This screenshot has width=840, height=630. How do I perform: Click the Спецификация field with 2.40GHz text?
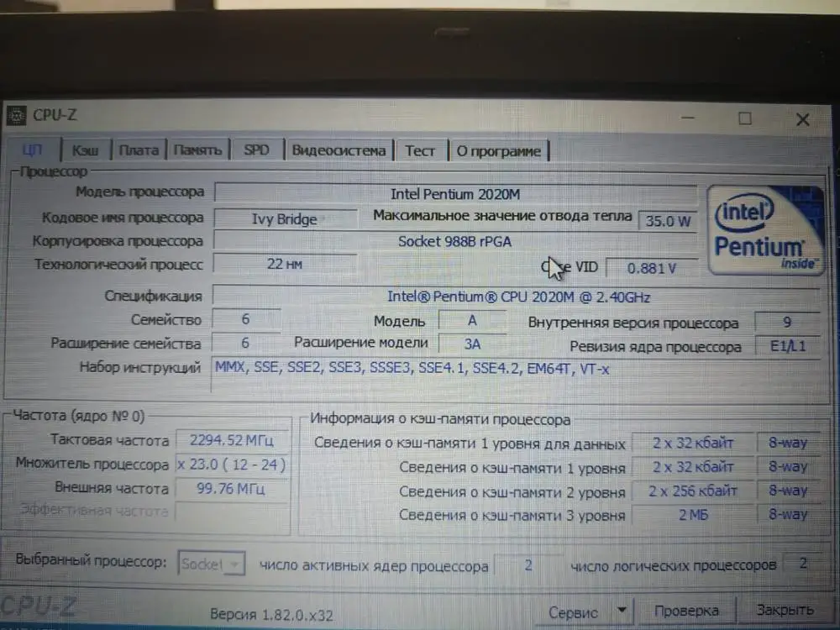(x=517, y=297)
